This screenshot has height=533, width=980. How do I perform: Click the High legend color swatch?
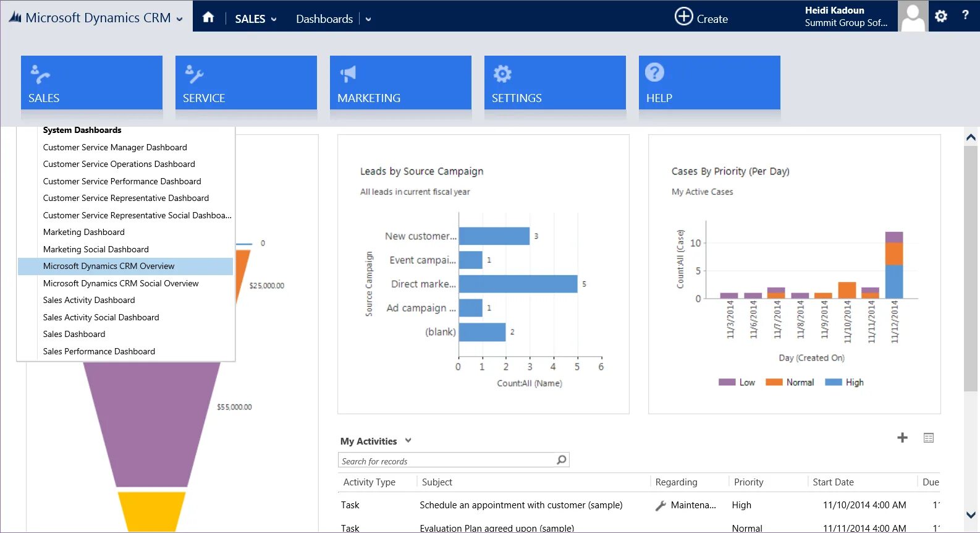point(834,382)
